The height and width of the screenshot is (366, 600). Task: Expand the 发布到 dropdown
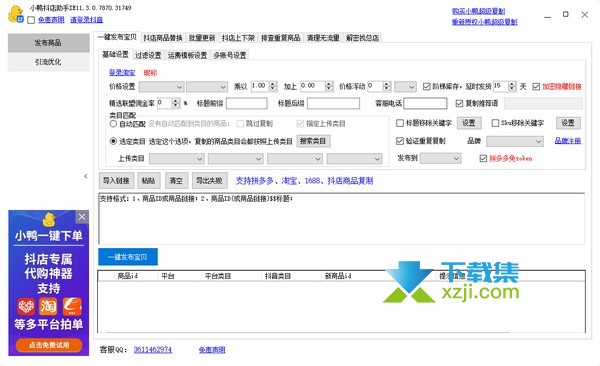pyautogui.click(x=440, y=158)
